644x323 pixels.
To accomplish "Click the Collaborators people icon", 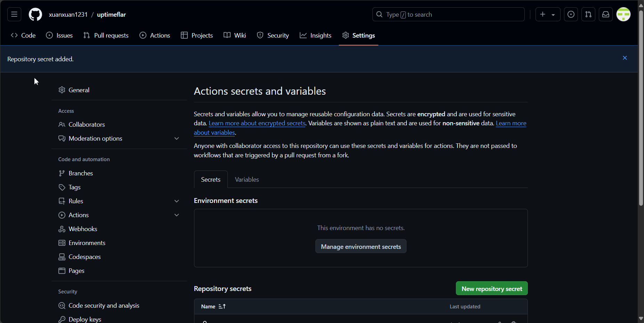I will coord(62,125).
